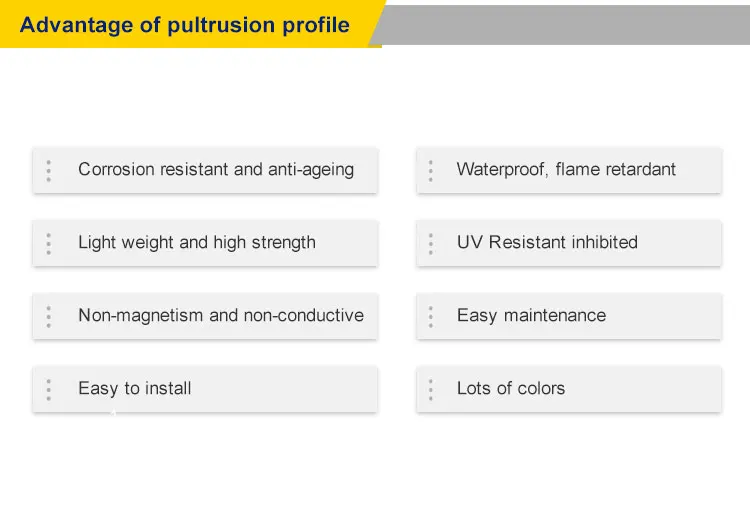
Task: Click the dots icon beside Corrosion resistant
Action: 48,171
